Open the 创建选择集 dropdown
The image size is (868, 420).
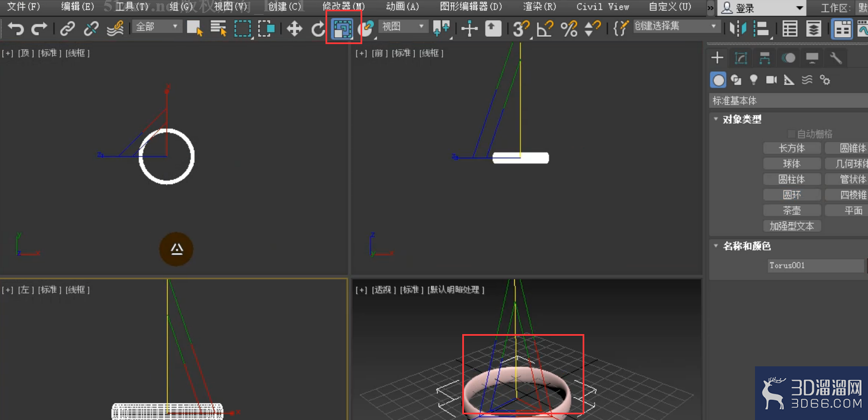[676, 27]
